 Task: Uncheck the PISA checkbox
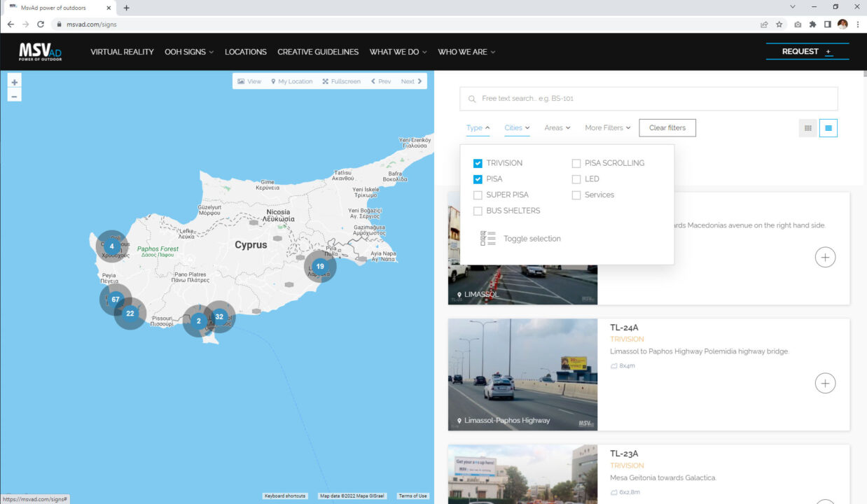(478, 179)
